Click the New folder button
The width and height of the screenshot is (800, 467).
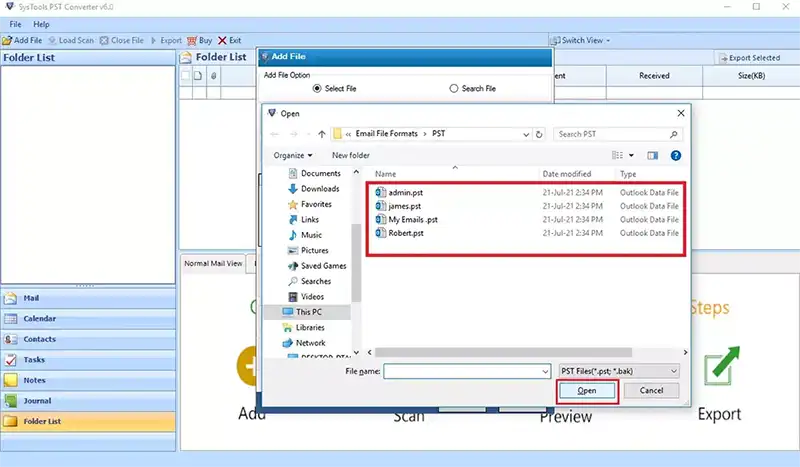point(351,155)
